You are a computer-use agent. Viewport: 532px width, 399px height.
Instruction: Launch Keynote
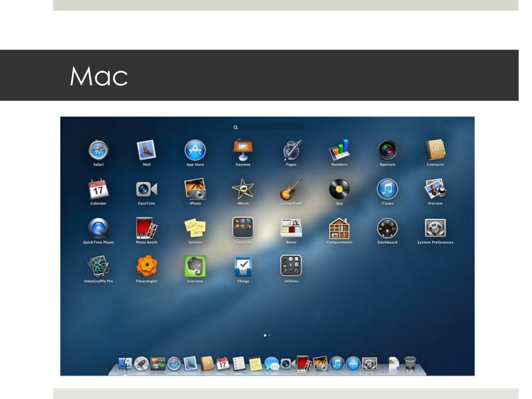pyautogui.click(x=243, y=150)
